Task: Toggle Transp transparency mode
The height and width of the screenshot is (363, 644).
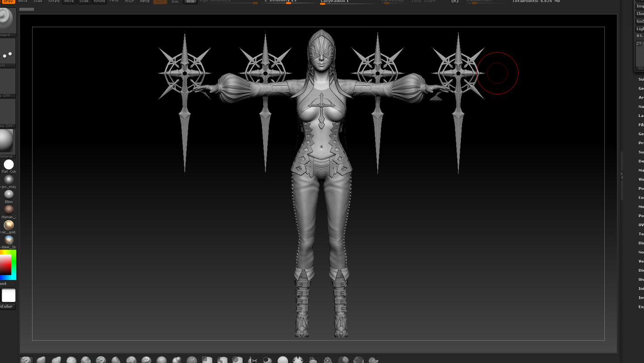Action: pos(145,1)
